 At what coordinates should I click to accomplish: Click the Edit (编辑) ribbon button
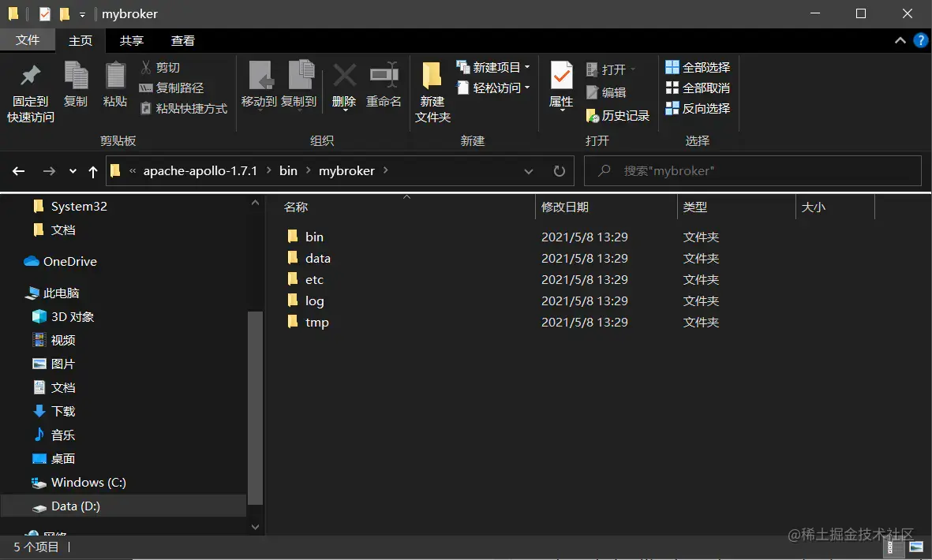pyautogui.click(x=605, y=92)
